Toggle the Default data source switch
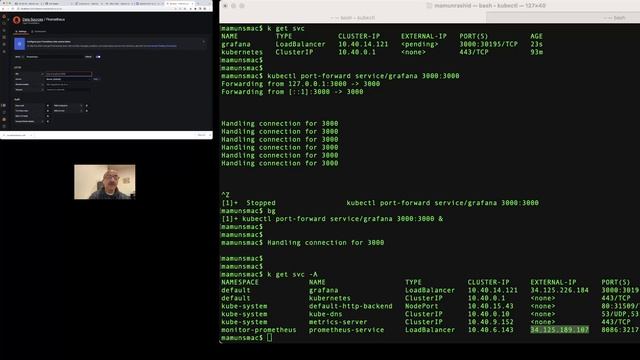The image size is (640, 360). point(98,57)
